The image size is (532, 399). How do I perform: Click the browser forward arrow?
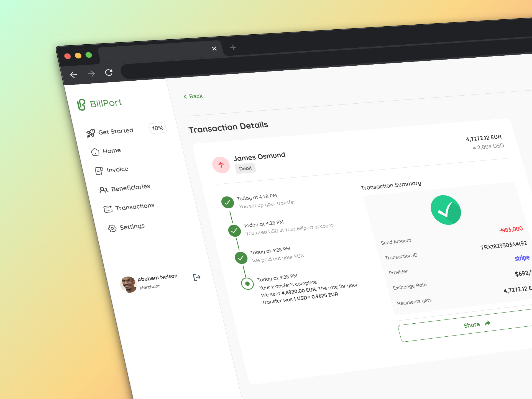pos(91,73)
